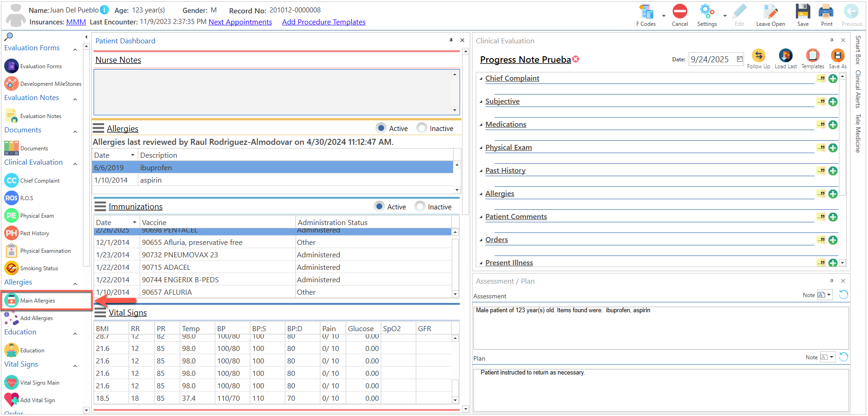Open Add Procedure Templates link
Viewport: 868px width, 416px height.
(x=324, y=22)
